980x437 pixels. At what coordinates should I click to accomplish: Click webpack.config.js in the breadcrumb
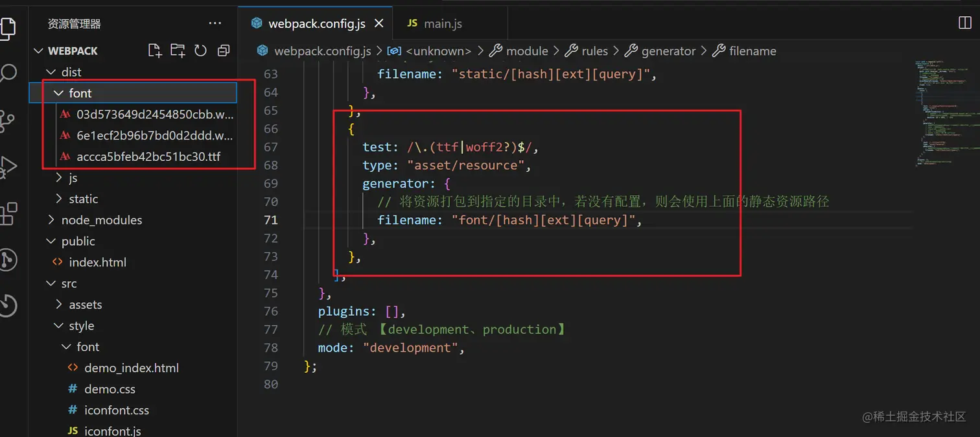click(x=322, y=51)
